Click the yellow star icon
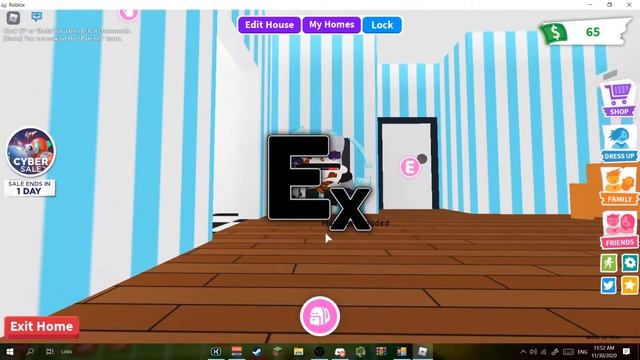This screenshot has width=640, height=360. point(630,285)
